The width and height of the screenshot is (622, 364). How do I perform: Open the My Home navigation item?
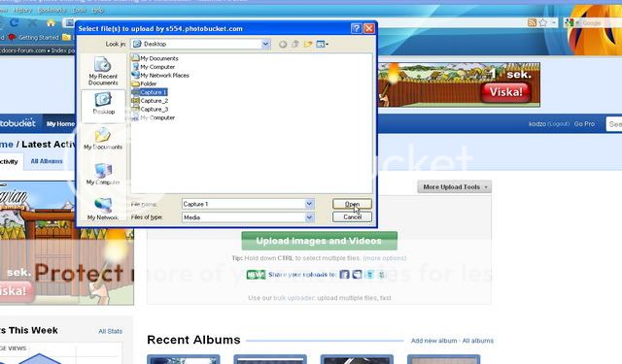pos(60,124)
